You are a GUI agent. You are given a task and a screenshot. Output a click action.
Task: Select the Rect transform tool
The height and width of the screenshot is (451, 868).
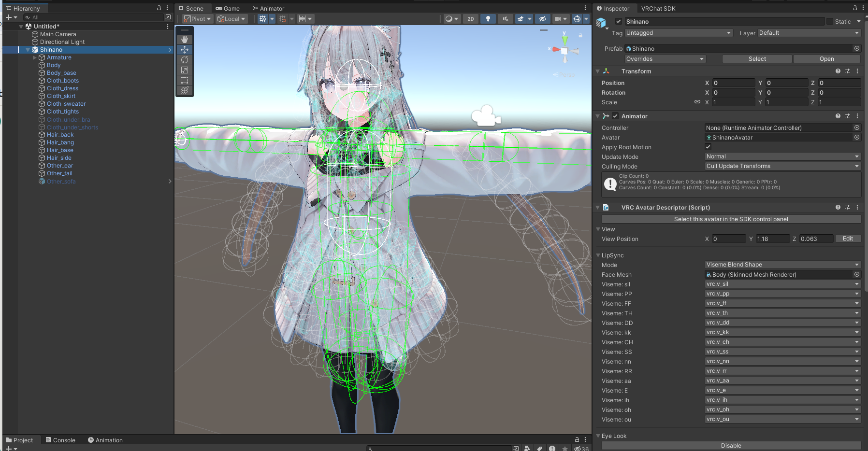185,80
